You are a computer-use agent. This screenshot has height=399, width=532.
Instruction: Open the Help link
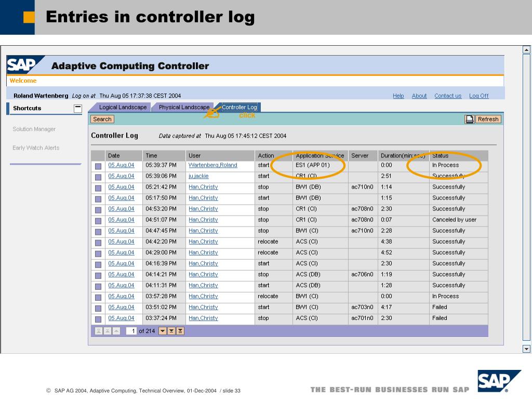(x=398, y=96)
